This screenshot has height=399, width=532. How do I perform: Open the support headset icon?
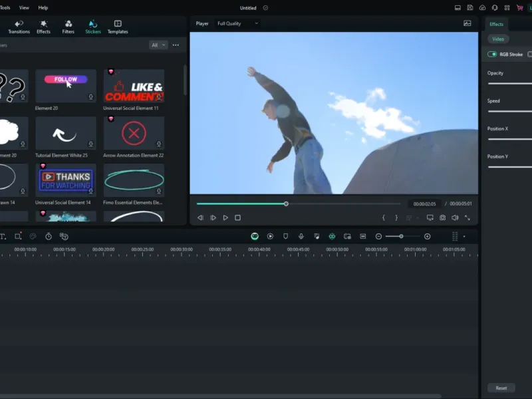coord(495,8)
